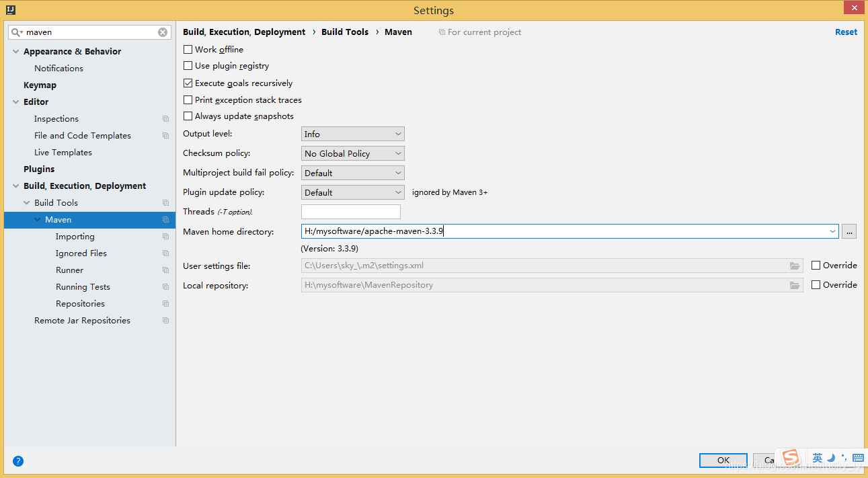Click the project-level icon beside File and Code Templates
This screenshot has width=868, height=478.
(165, 136)
